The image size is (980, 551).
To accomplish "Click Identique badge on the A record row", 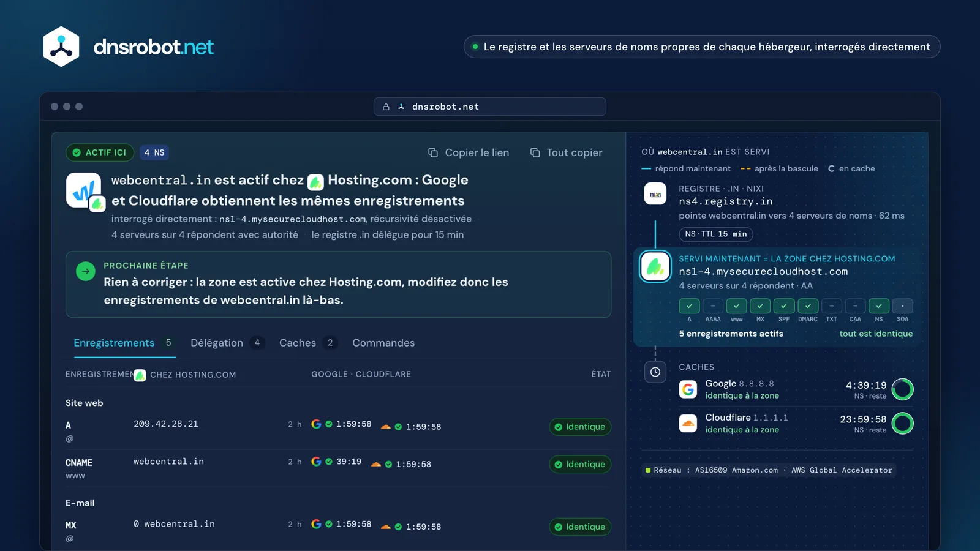I will (x=580, y=427).
